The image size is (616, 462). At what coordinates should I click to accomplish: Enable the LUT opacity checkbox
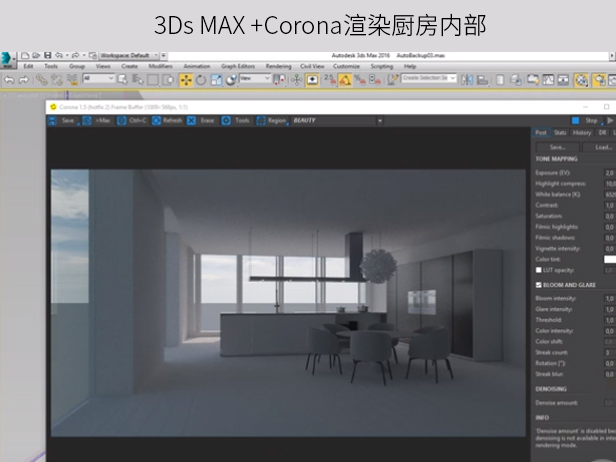[x=538, y=270]
